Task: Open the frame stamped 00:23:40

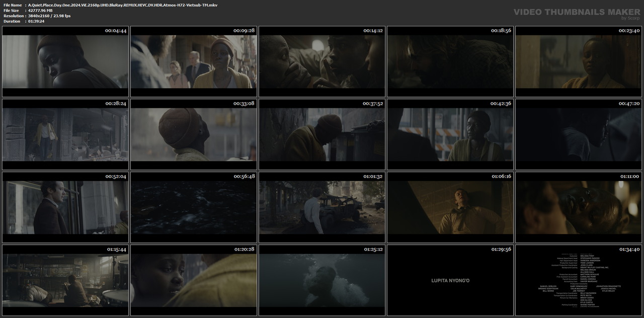Action: 579,62
